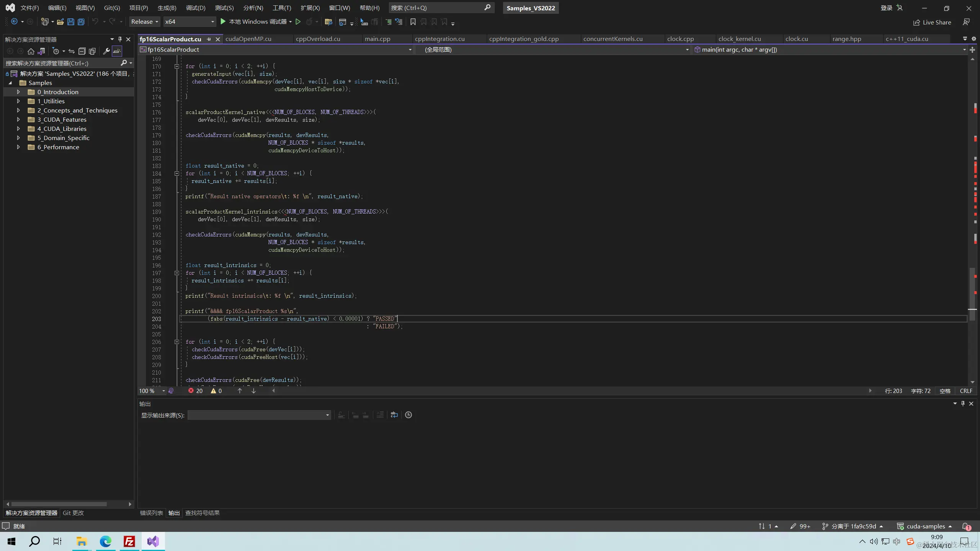This screenshot has width=980, height=551.
Task: Click the clock icon in Output panel toolbar
Action: click(408, 415)
